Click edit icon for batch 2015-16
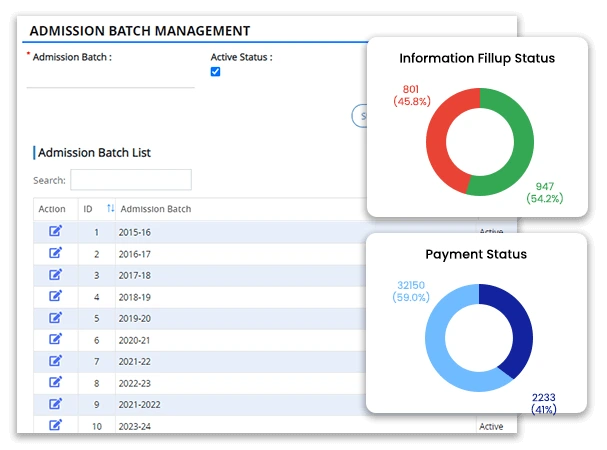Image resolution: width=607 pixels, height=450 pixels. (55, 231)
